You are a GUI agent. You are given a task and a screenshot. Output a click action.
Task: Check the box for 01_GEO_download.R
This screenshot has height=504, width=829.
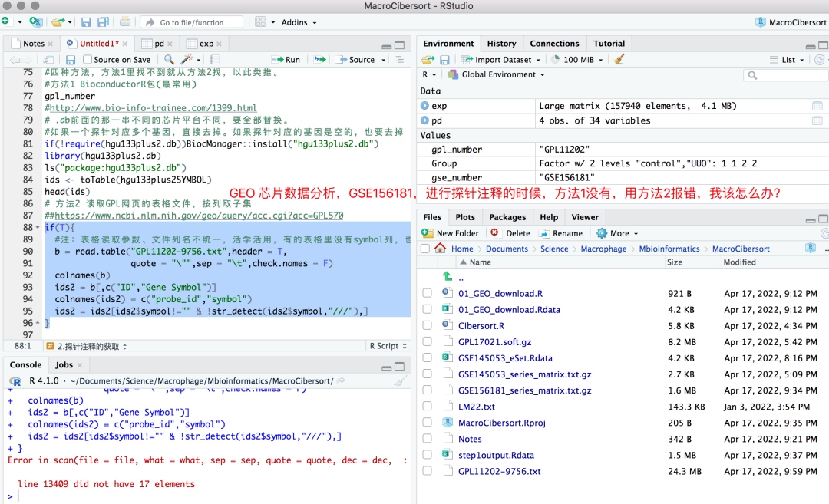tap(428, 293)
